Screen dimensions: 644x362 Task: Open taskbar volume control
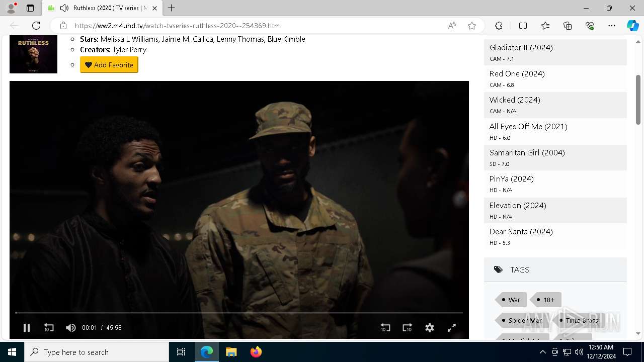click(x=579, y=352)
